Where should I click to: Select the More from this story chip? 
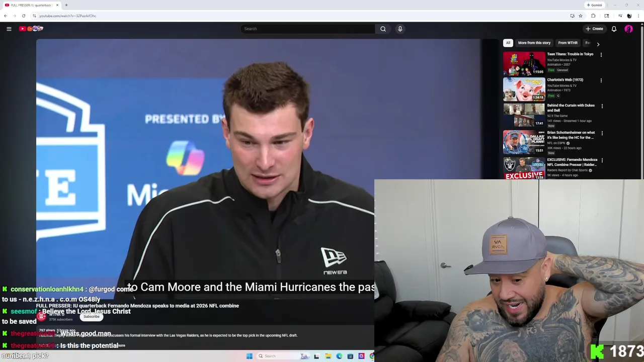[x=534, y=43]
